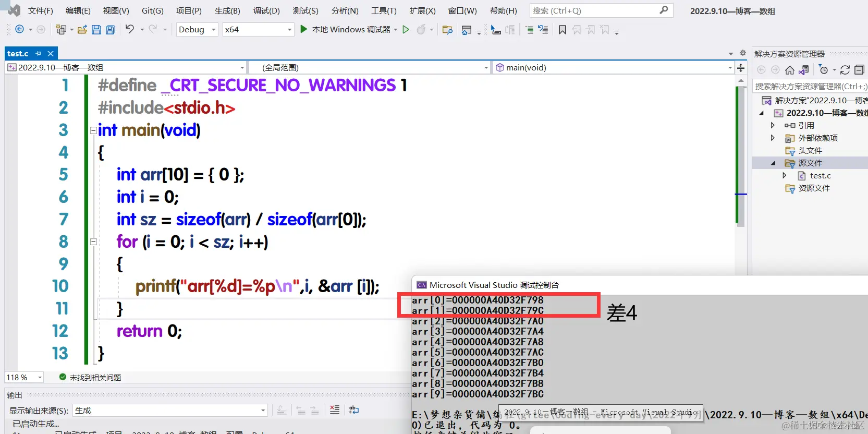Screen dimensions: 868x434
Task: Go to Home in Solution Explorer
Action: pos(790,70)
